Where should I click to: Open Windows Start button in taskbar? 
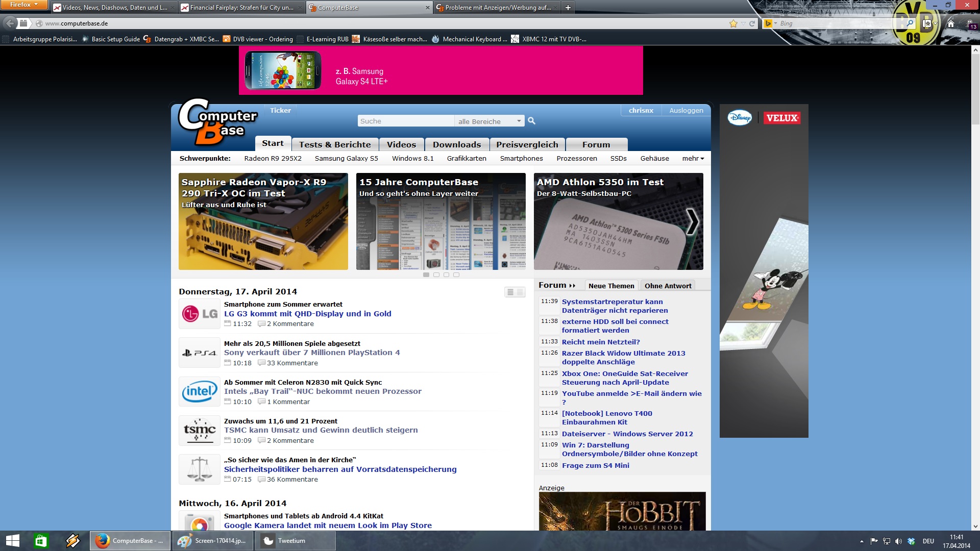pos(12,541)
